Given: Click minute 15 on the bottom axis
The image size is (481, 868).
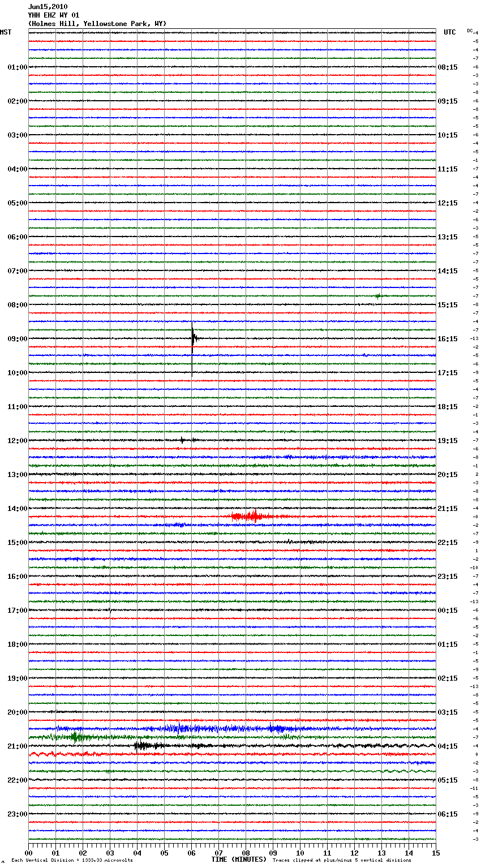Looking at the screenshot, I should [436, 853].
